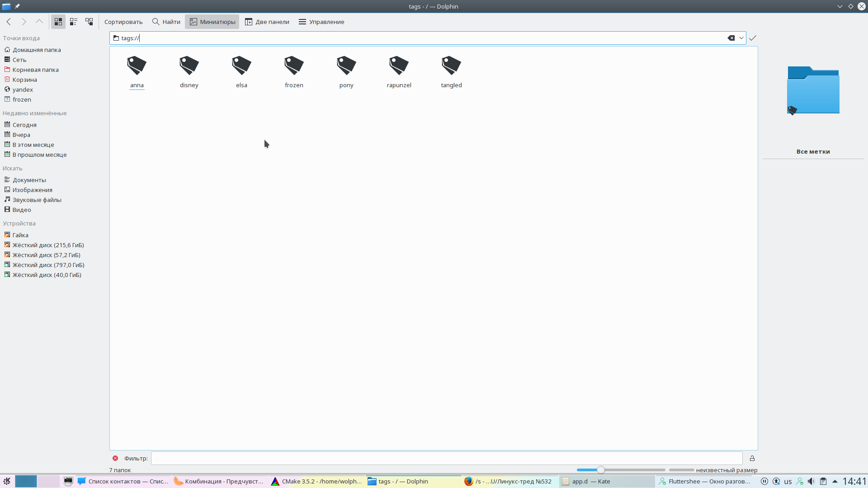Open the clipboard tray icon
This screenshot has height=488, width=868.
coord(823,481)
